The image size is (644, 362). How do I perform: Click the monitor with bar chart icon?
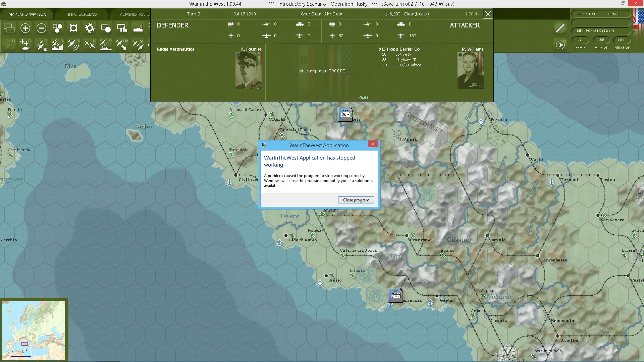(122, 28)
